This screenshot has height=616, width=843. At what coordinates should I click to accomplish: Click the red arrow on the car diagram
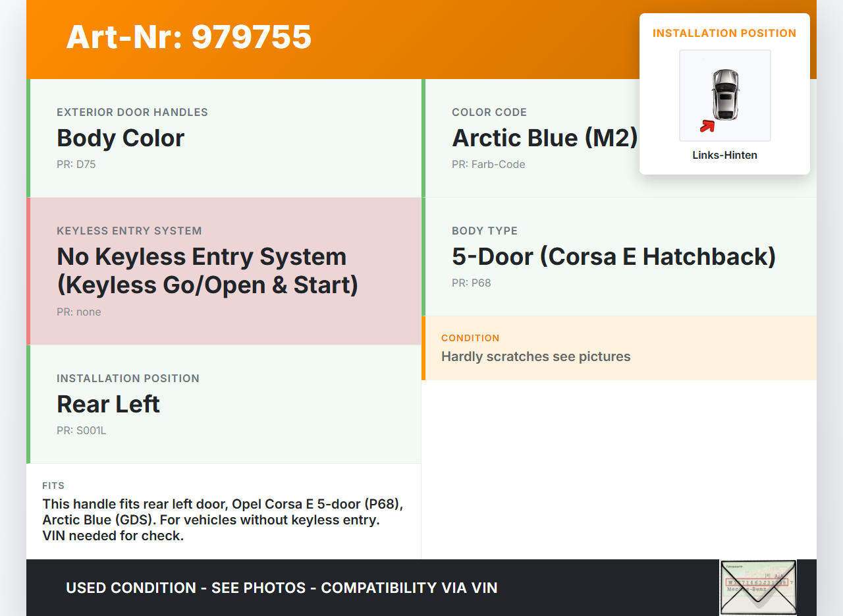(x=707, y=126)
